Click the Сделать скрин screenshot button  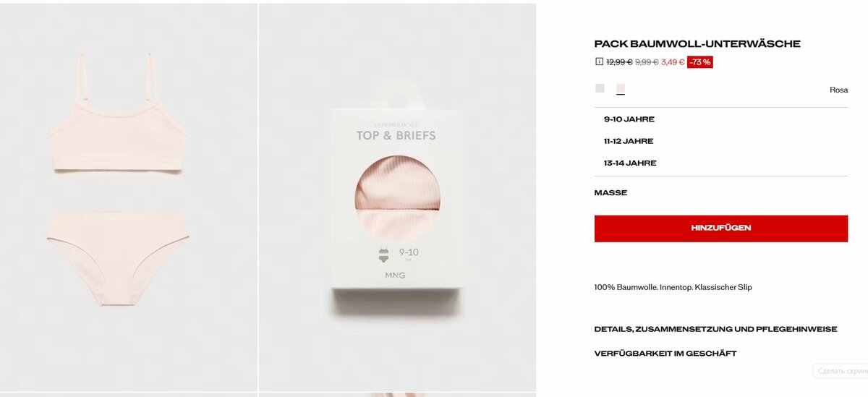coord(841,371)
